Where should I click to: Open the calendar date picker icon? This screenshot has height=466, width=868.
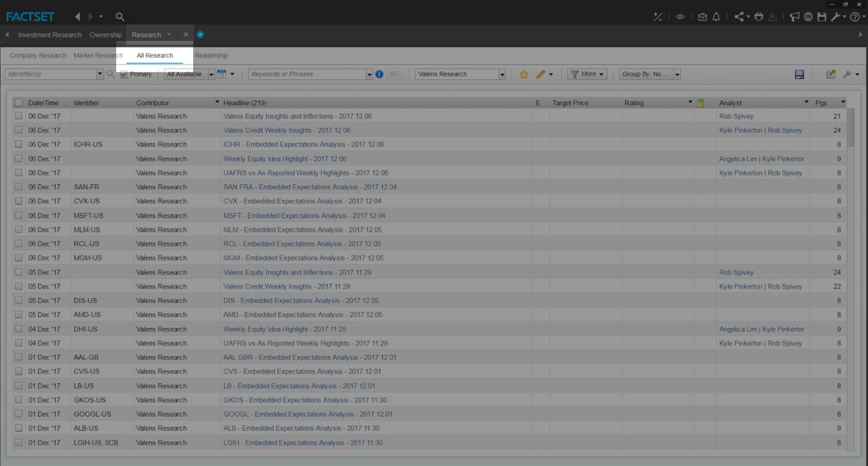coord(221,74)
